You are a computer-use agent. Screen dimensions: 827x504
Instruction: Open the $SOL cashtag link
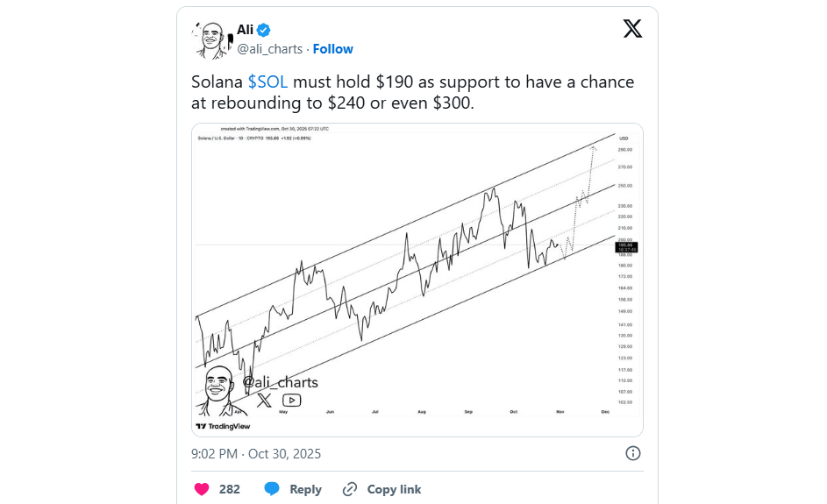267,82
